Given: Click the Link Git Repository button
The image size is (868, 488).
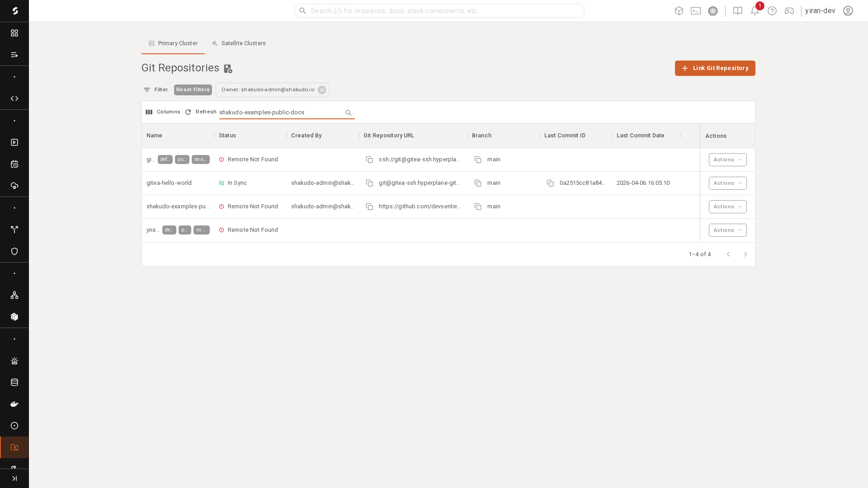Looking at the screenshot, I should pyautogui.click(x=714, y=68).
